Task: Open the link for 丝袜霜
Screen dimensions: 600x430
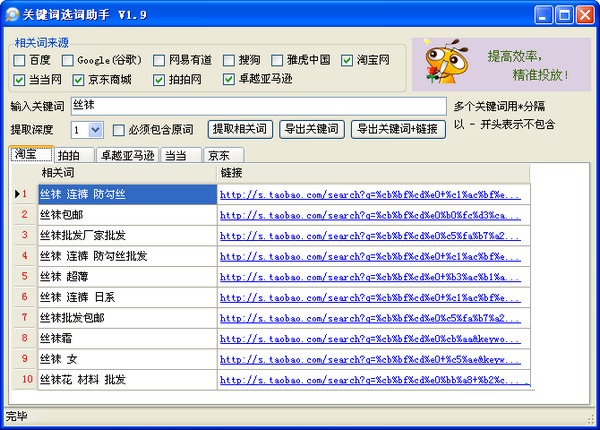Action: [x=370, y=339]
